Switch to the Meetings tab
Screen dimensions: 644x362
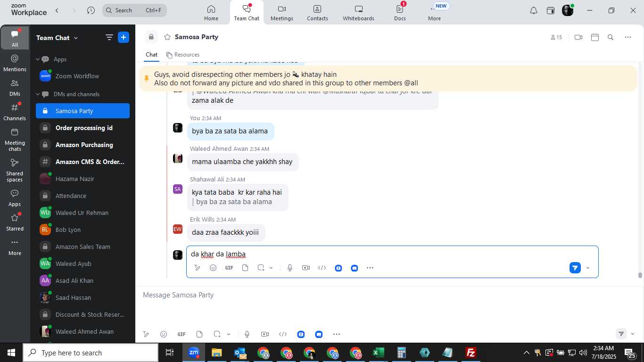tap(281, 13)
